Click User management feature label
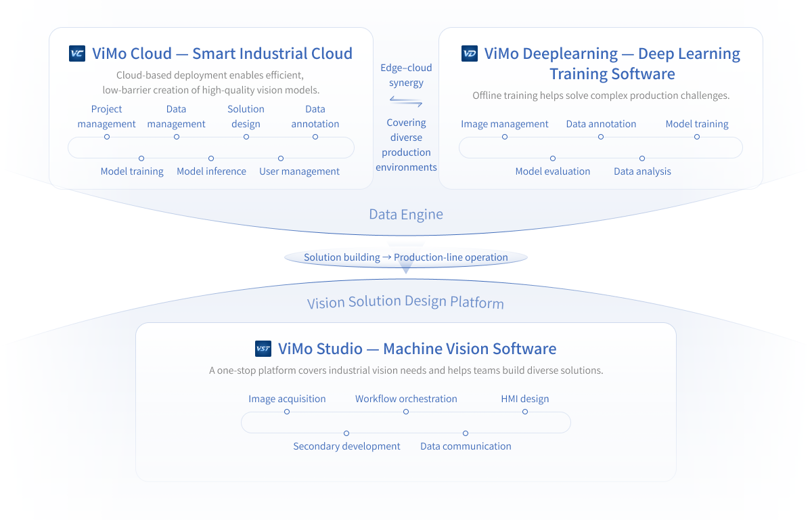This screenshot has height=520, width=812. coord(299,171)
